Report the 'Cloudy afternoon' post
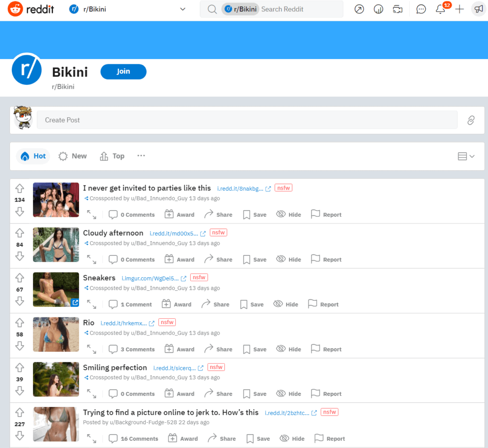Screen dimensions: 488x448 coord(326,259)
